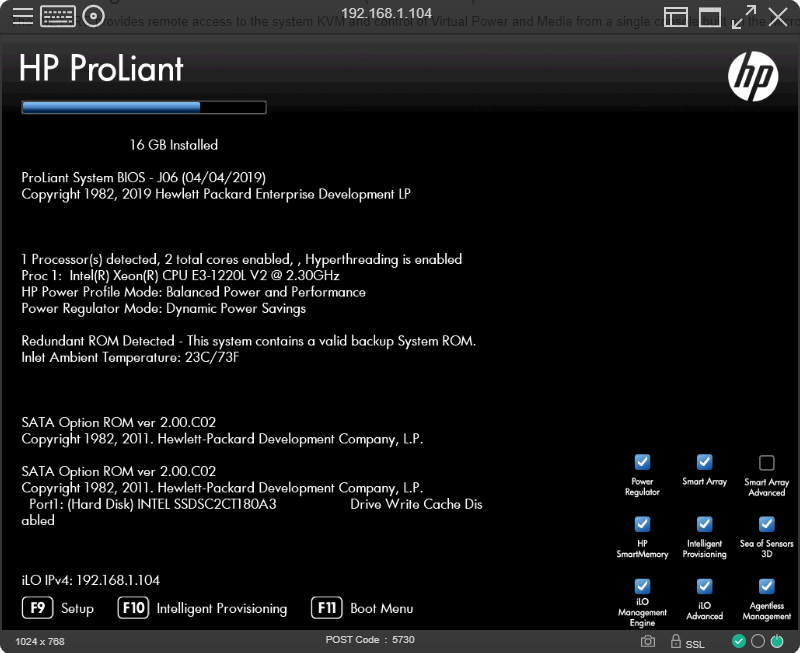Click the 16 GB Installed text
This screenshot has width=800, height=653.
click(x=173, y=145)
